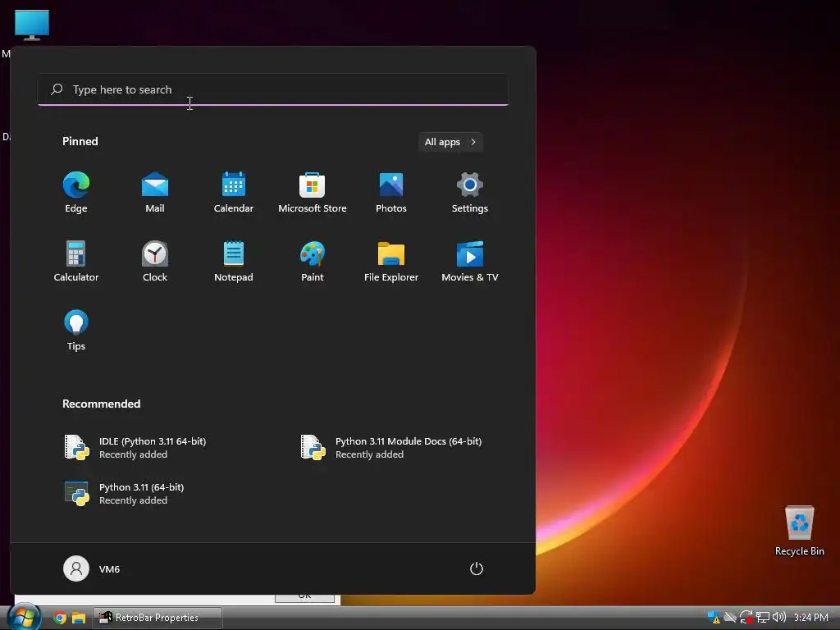Focus the Type here to search box
The height and width of the screenshot is (630, 840).
(273, 89)
